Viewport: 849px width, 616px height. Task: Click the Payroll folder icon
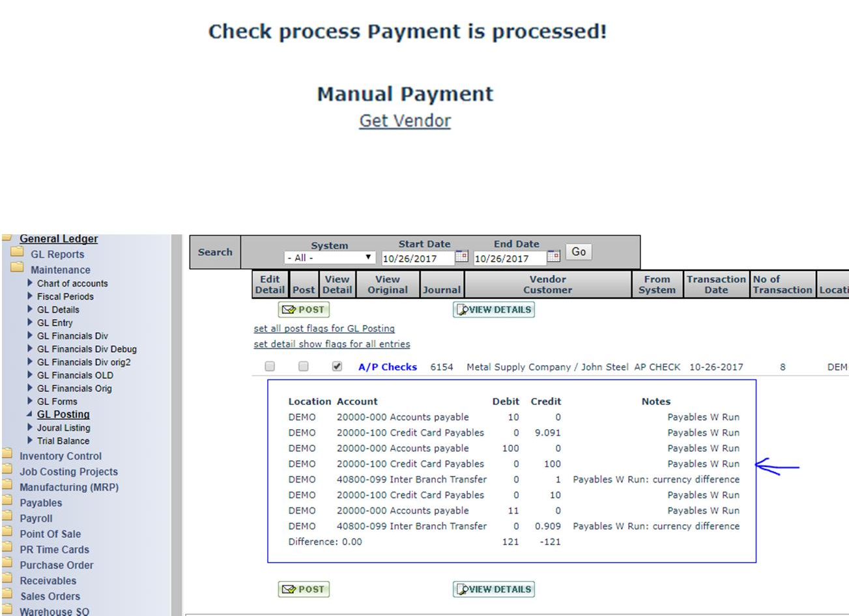[x=7, y=518]
